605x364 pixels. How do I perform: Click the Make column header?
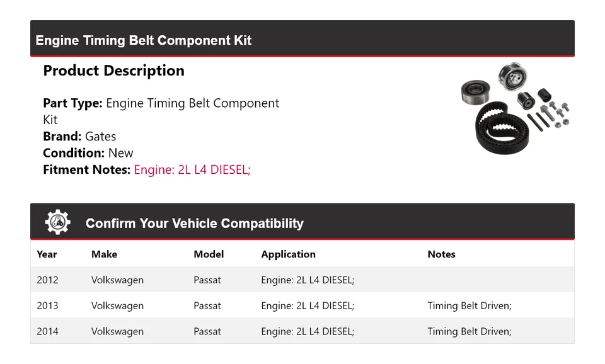click(x=104, y=254)
